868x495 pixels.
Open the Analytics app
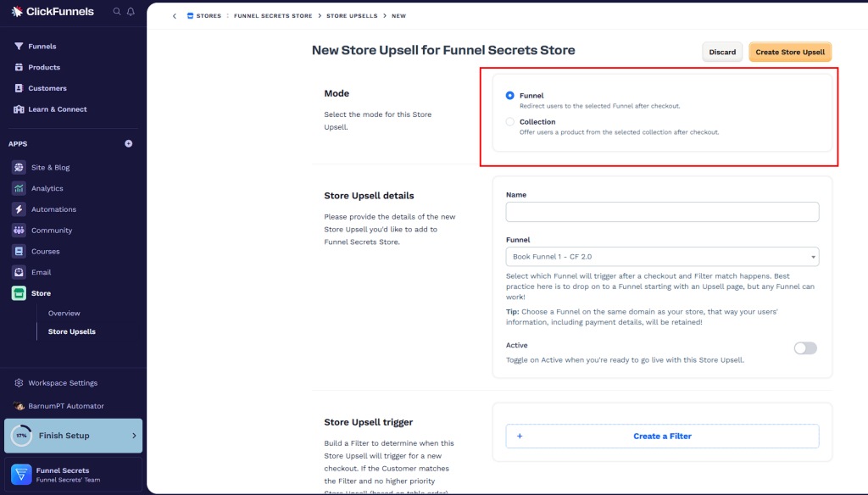47,189
